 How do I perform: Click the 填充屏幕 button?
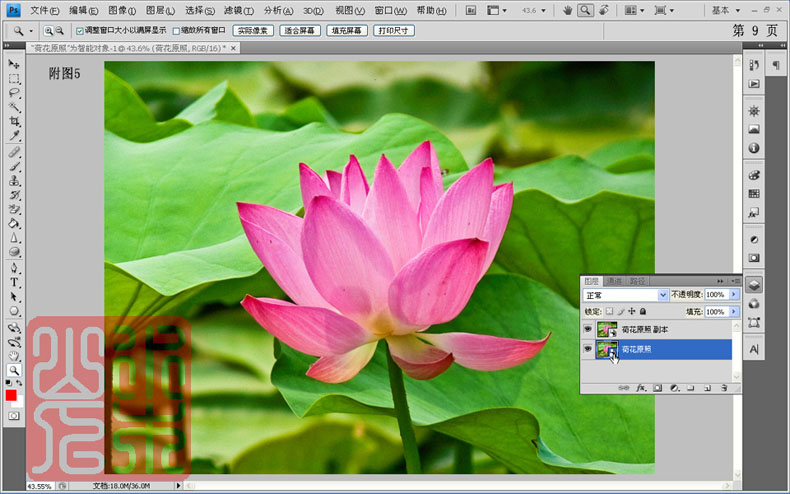[347, 31]
